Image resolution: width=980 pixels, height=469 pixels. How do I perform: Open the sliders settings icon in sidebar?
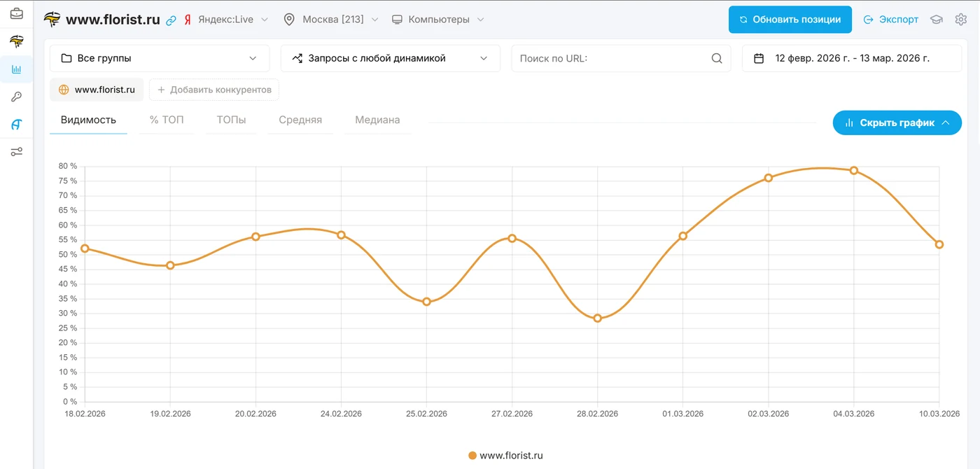tap(16, 152)
